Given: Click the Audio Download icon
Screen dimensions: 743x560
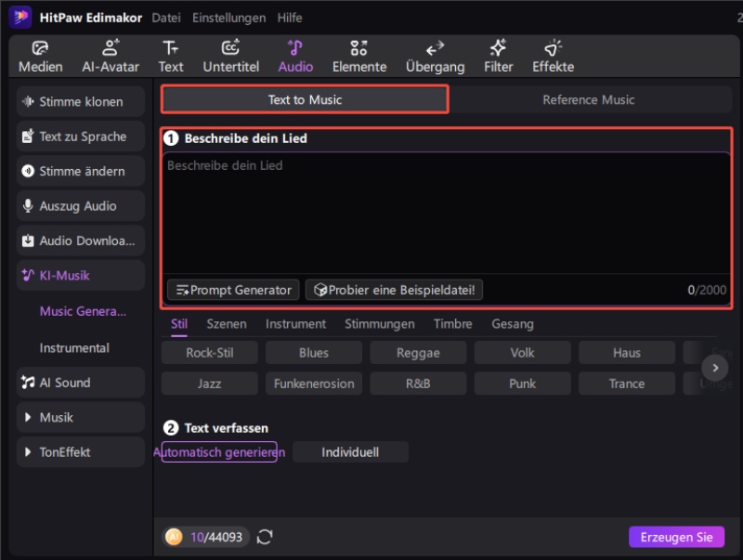Looking at the screenshot, I should click(28, 241).
